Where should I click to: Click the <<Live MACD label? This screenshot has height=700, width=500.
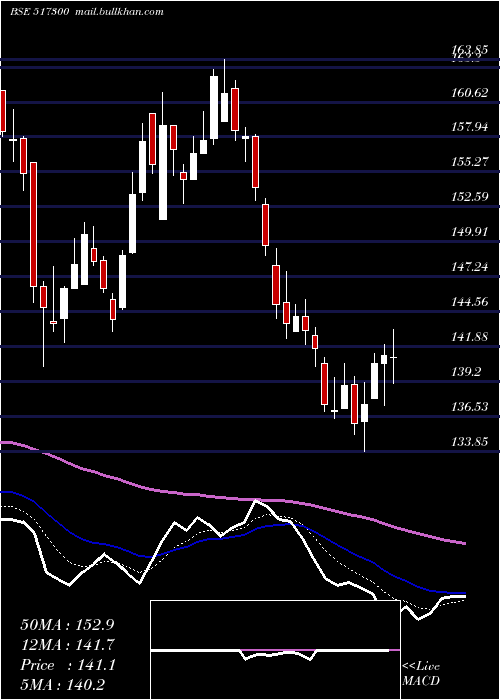[x=421, y=673]
